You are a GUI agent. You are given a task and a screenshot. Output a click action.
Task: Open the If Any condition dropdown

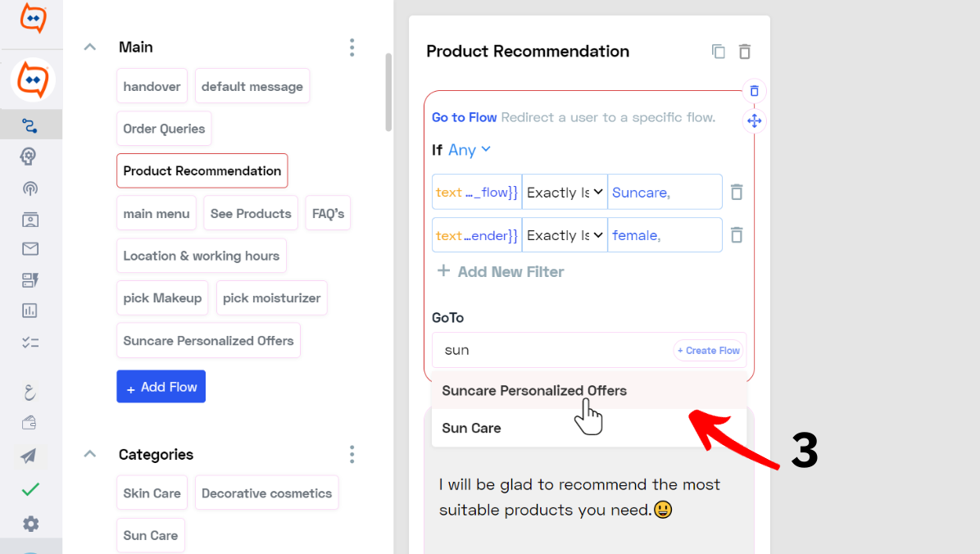click(470, 150)
